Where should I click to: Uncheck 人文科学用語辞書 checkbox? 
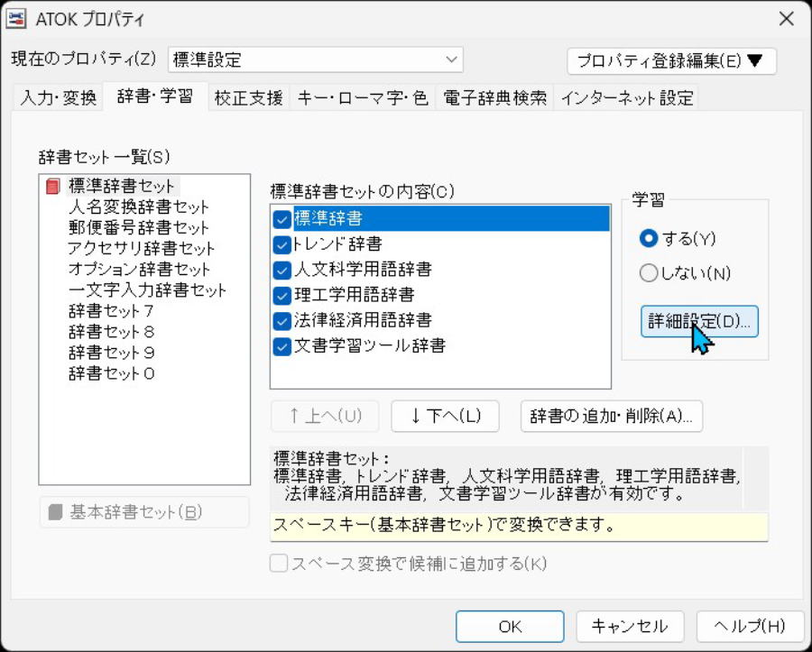coord(281,271)
